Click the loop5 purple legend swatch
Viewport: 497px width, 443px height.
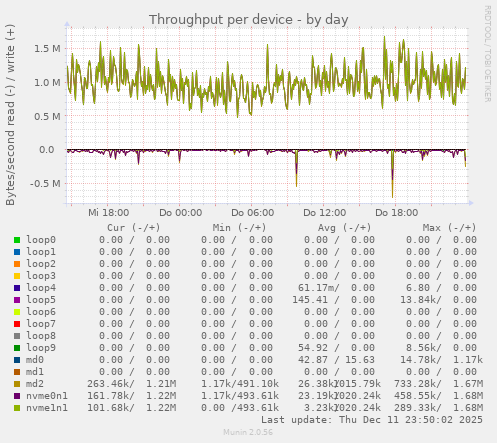17,300
